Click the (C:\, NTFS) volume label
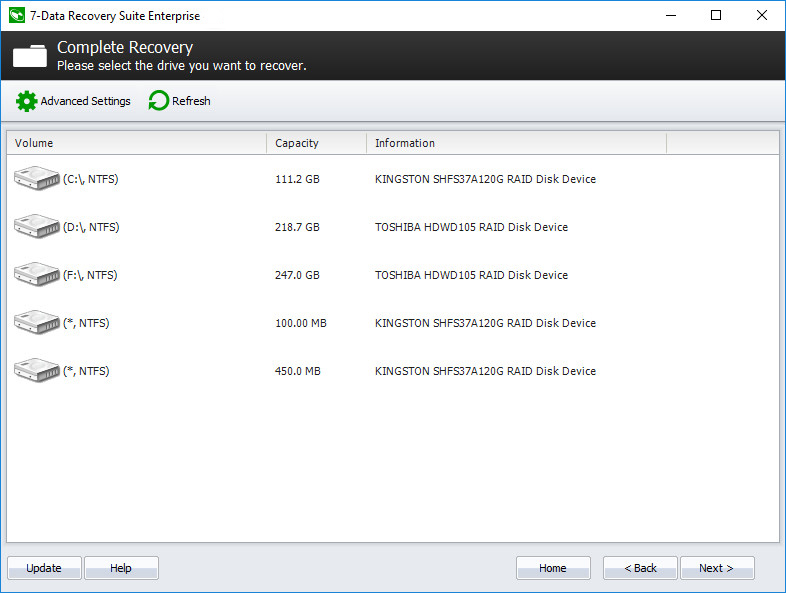 click(91, 179)
